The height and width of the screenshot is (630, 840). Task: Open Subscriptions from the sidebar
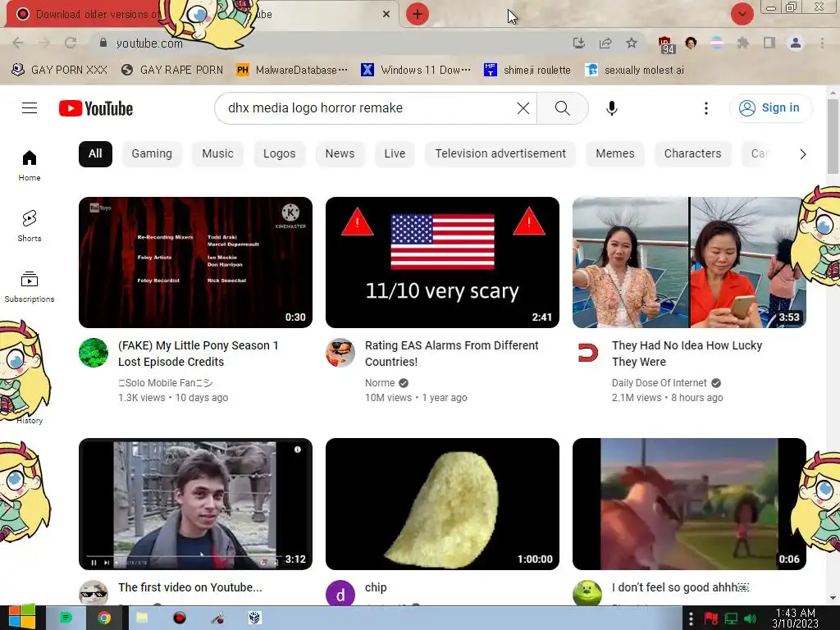[x=30, y=286]
